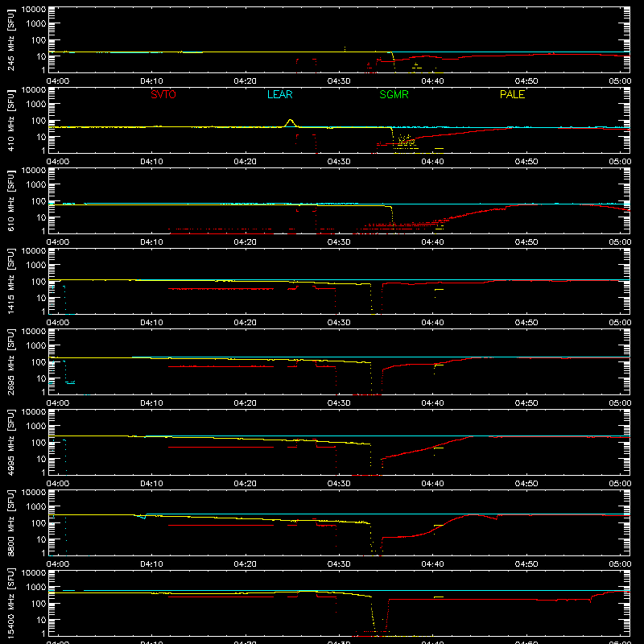
Task: Click 05:00 tick under the 245 MHz plot
Action: [x=620, y=81]
